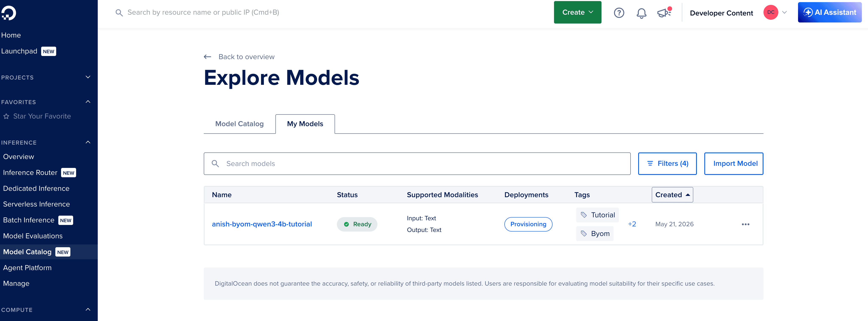Click the Byom tag chip
The width and height of the screenshot is (868, 321).
click(594, 234)
